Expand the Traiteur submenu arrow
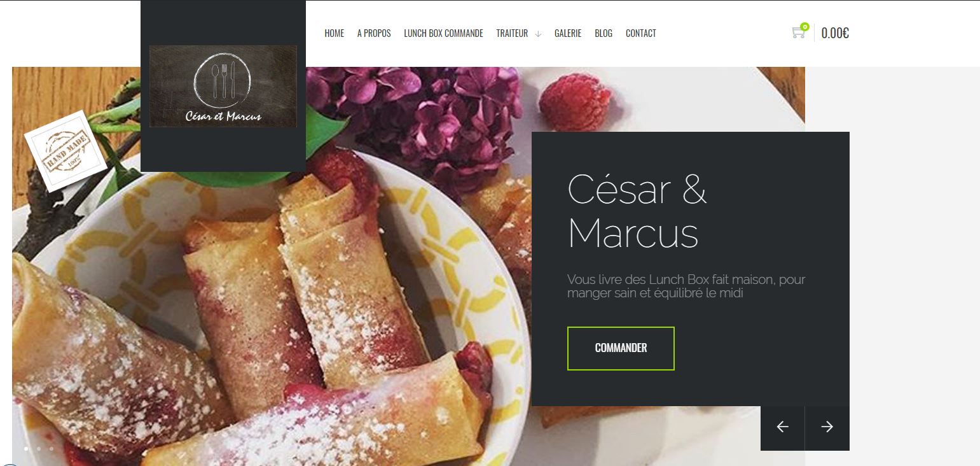 538,34
